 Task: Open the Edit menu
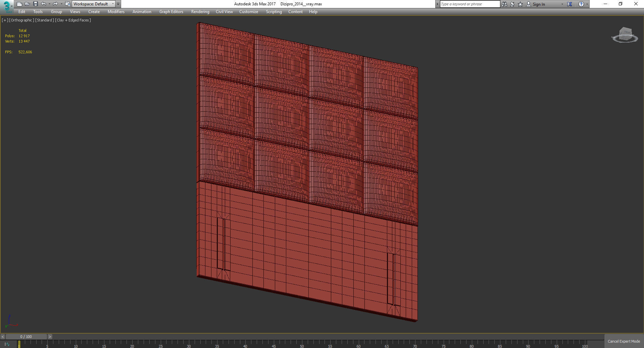(x=22, y=12)
